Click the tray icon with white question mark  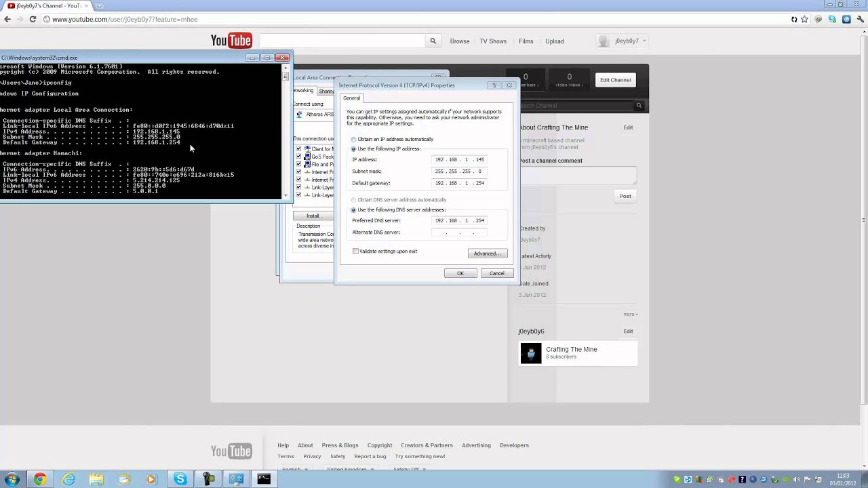(x=743, y=480)
